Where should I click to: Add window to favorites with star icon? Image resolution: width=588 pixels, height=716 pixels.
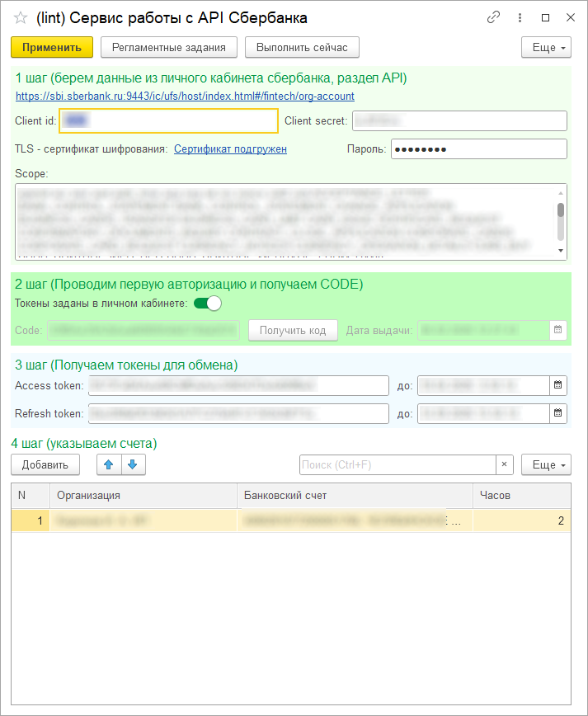tap(21, 18)
